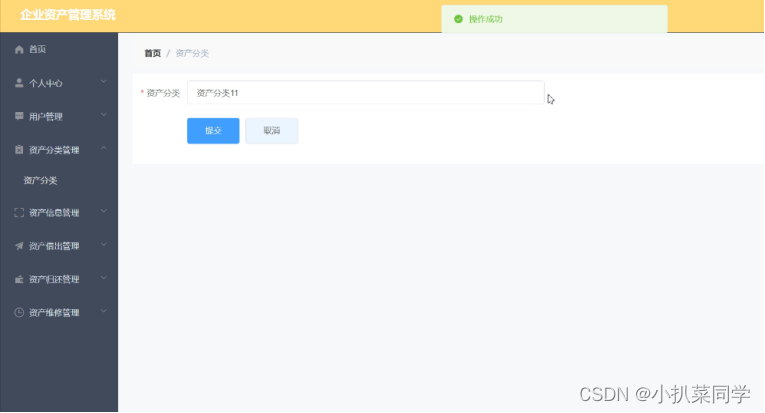Click the blue 提交 button

click(x=213, y=131)
